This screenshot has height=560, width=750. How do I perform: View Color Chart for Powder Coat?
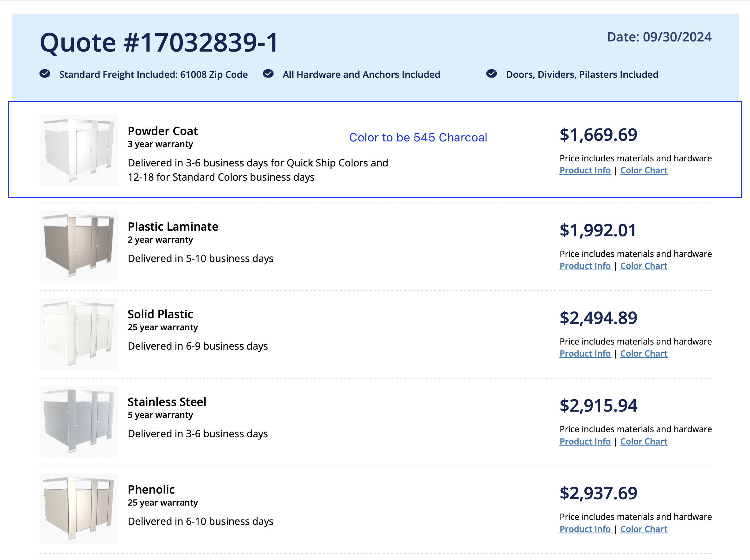tap(643, 171)
